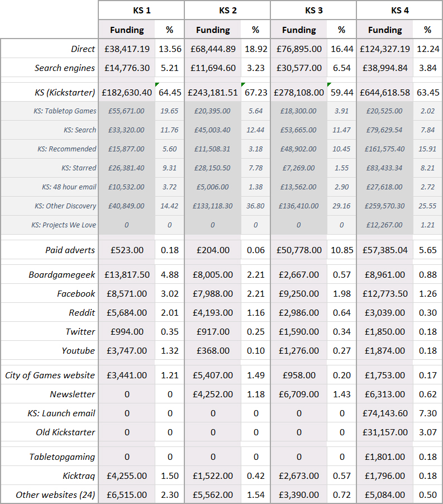
Task: Select cell £5,084.00 in Other websites row
Action: click(385, 495)
